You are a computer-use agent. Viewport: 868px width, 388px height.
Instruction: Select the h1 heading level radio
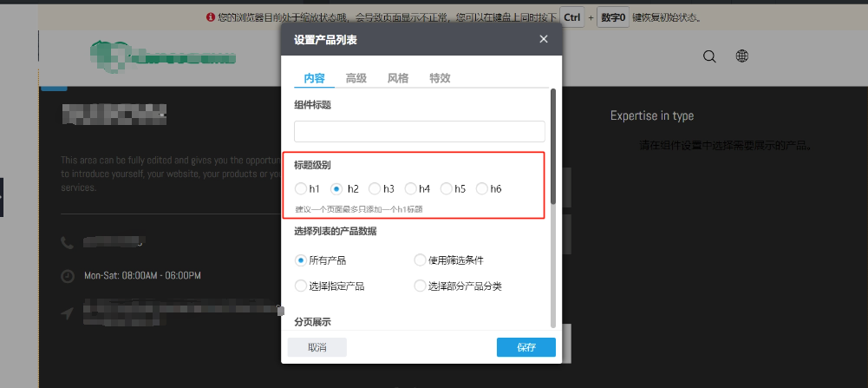pyautogui.click(x=301, y=188)
